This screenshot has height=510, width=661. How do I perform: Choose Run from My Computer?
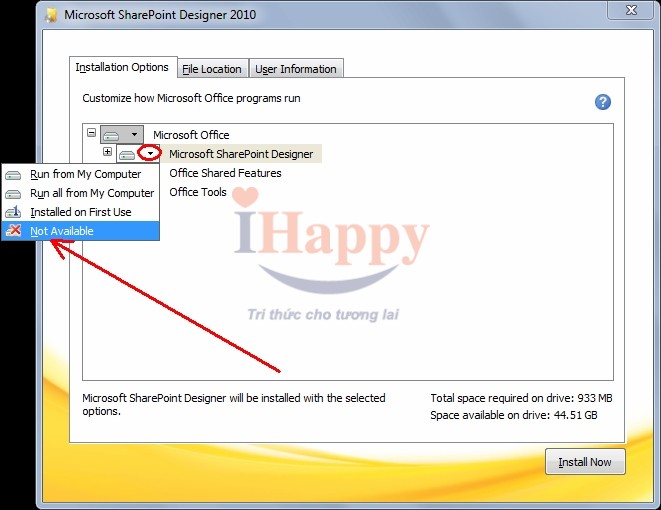pyautogui.click(x=80, y=174)
